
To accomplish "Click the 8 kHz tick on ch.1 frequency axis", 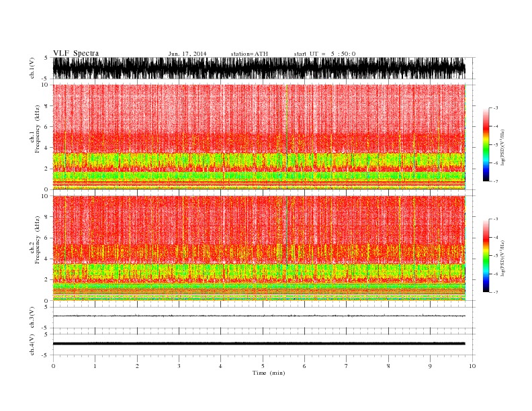I will 46,106.
